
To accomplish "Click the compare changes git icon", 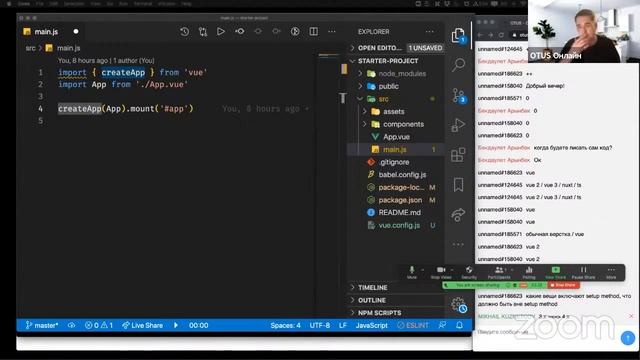I will tap(203, 31).
